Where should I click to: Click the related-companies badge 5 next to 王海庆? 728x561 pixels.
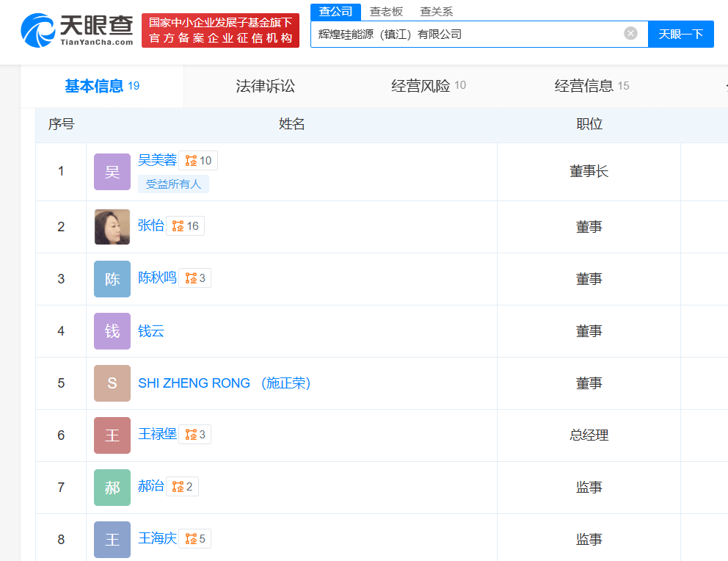point(195,539)
